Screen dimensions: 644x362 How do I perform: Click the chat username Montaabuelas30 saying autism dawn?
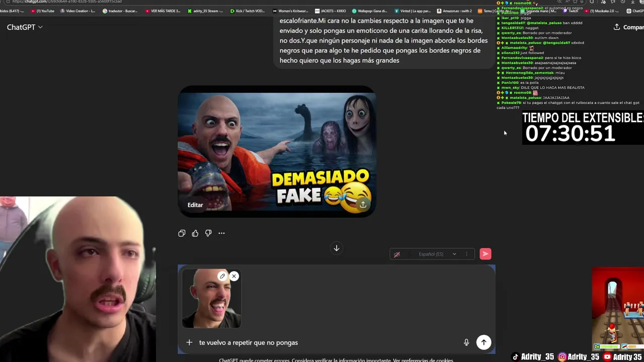[x=517, y=38]
